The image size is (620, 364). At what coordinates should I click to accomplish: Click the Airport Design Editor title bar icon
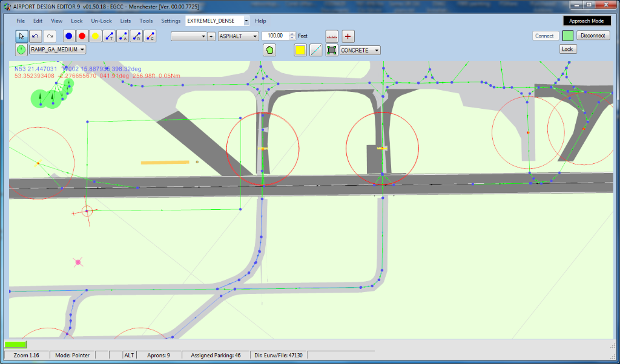[x=7, y=7]
